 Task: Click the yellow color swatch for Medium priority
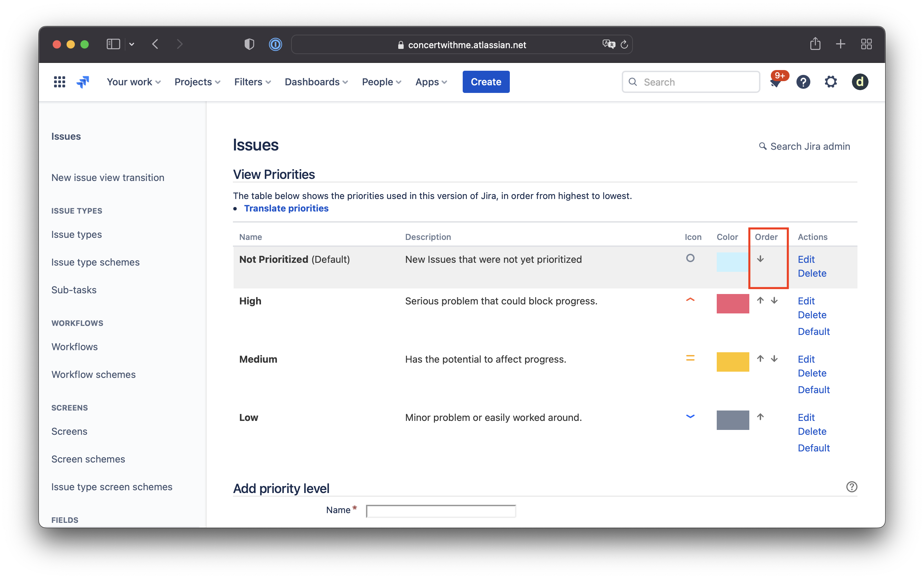click(x=733, y=362)
